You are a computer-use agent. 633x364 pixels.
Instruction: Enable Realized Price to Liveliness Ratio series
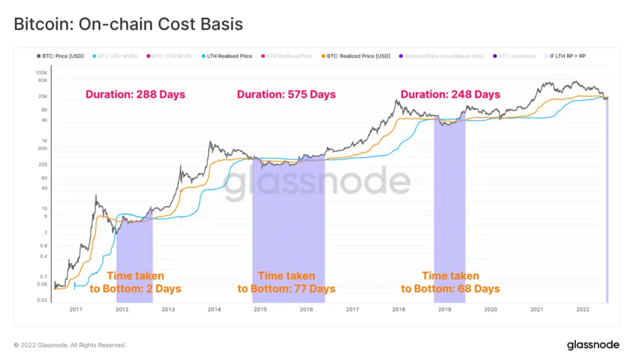click(x=441, y=56)
